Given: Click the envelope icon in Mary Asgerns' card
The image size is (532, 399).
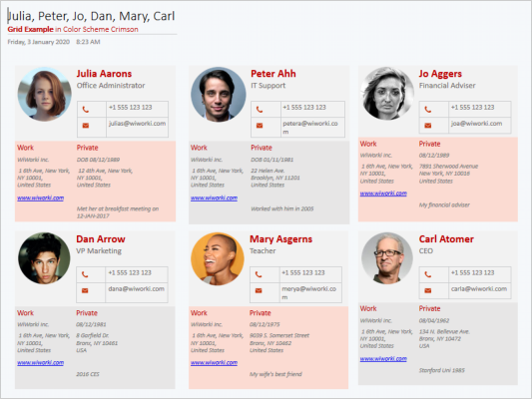Looking at the screenshot, I should coord(259,290).
